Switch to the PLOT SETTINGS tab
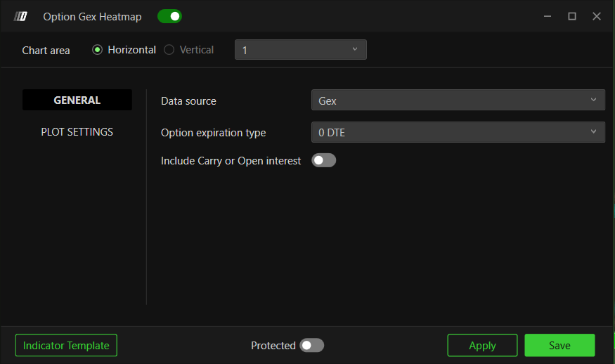Screen dimensions: 615x364 coord(77,132)
